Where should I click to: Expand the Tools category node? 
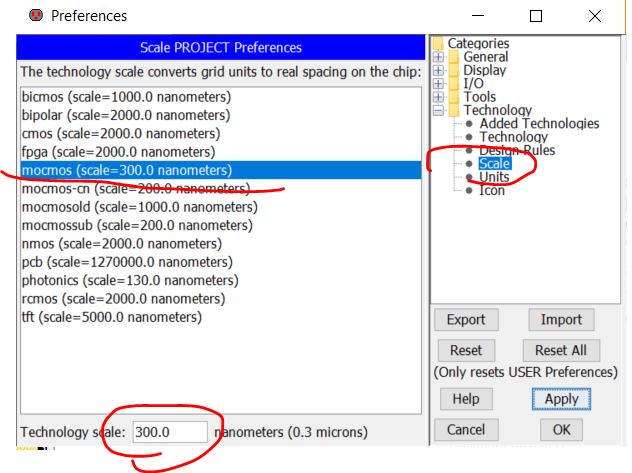click(438, 98)
